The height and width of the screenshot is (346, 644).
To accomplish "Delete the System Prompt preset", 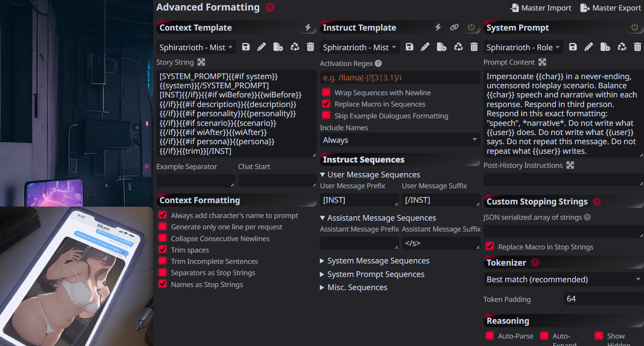I will click(x=637, y=47).
